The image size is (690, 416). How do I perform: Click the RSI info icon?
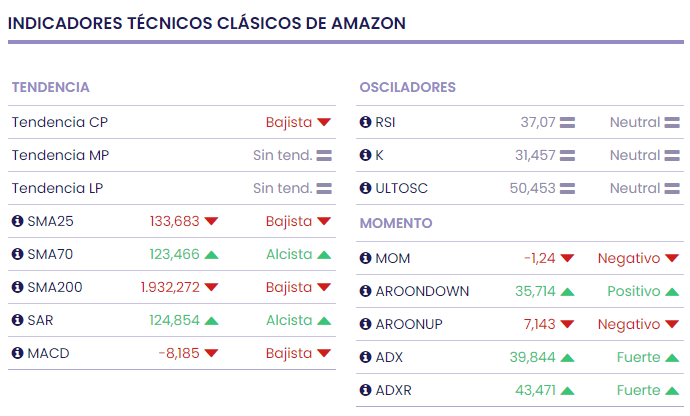(365, 123)
